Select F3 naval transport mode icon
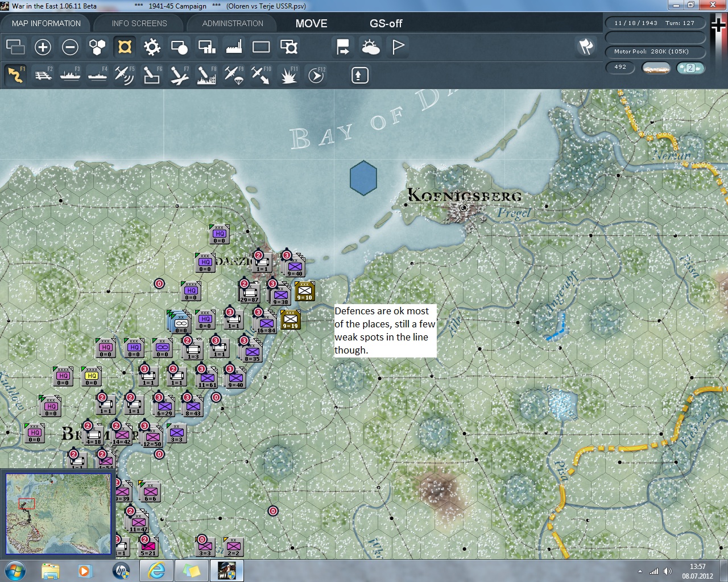 tap(70, 74)
